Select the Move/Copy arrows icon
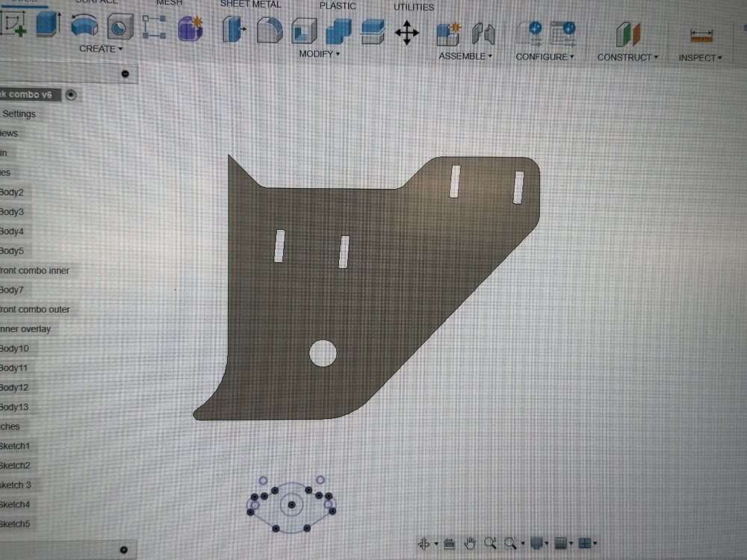 [x=407, y=33]
